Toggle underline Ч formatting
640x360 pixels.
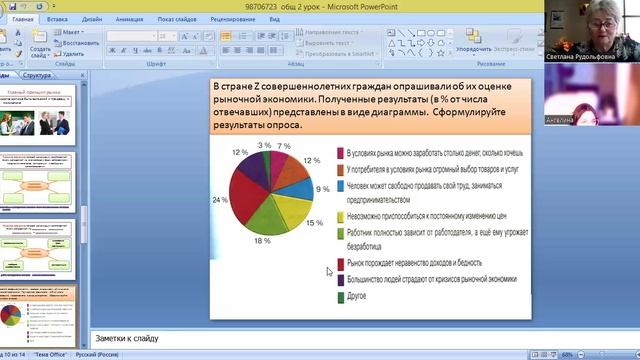coord(135,51)
